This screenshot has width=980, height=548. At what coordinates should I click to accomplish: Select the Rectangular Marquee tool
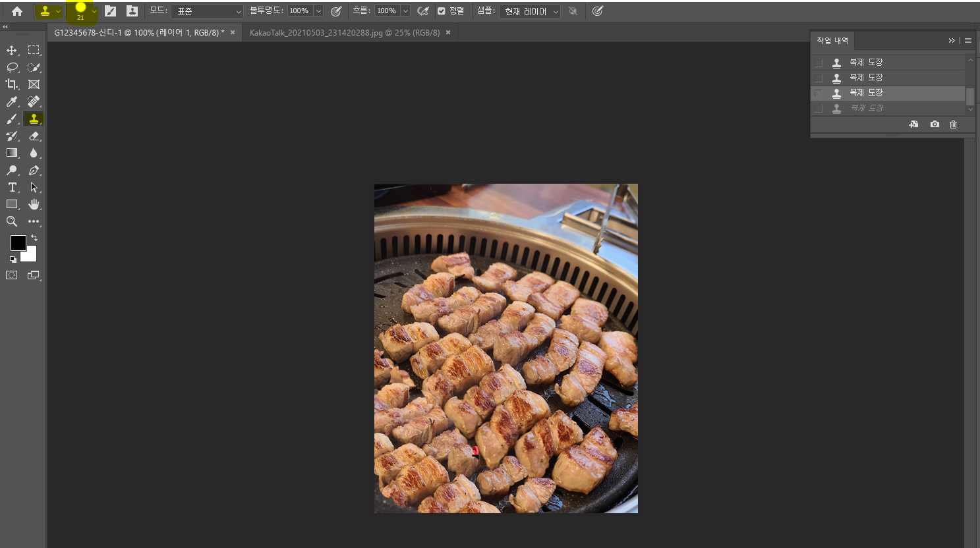pyautogui.click(x=34, y=50)
